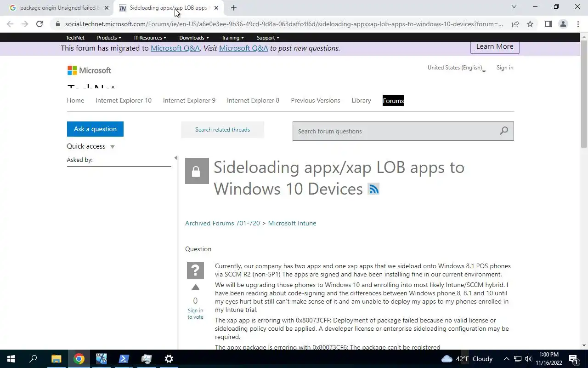Open File Explorer from the taskbar
588x368 pixels.
click(x=56, y=359)
